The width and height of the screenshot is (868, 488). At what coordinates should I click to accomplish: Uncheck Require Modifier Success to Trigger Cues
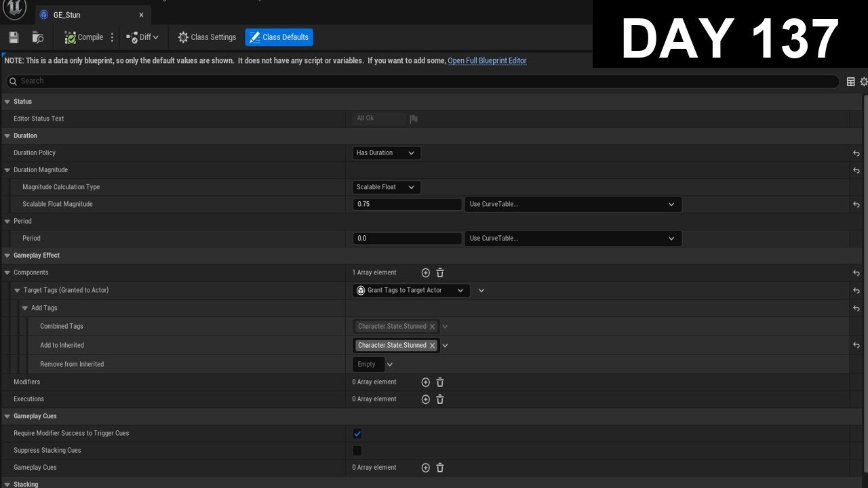coord(357,434)
